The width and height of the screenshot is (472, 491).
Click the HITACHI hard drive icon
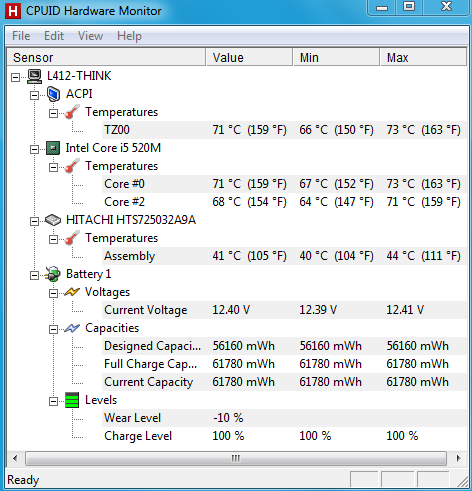53,220
